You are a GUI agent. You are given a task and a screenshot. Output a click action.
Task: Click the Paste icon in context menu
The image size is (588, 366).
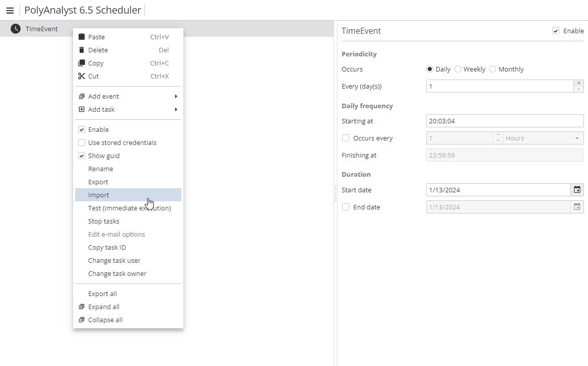point(82,36)
